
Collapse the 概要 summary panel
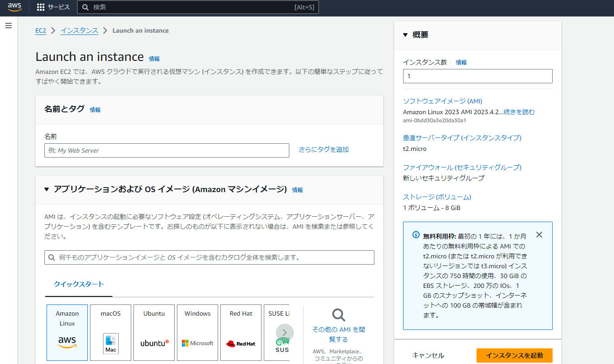(x=405, y=34)
